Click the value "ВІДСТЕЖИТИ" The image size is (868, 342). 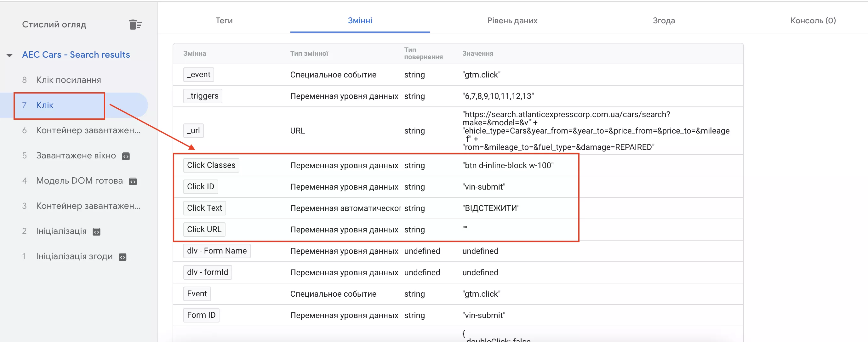coord(491,208)
